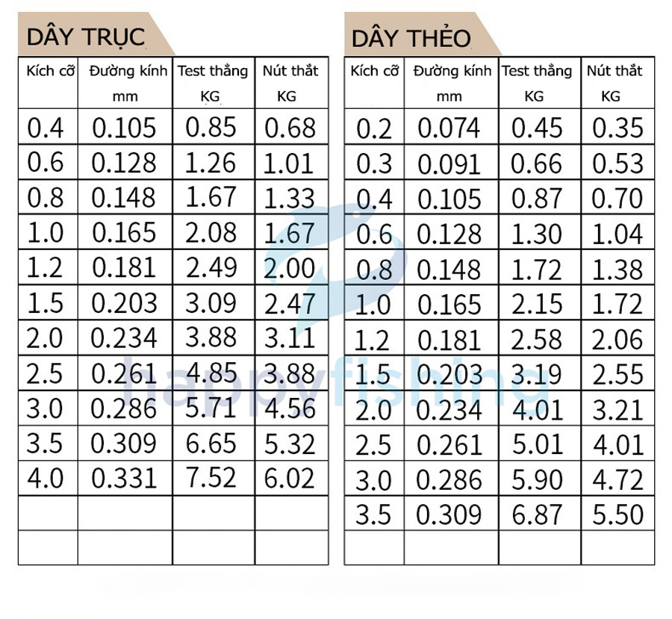Select the 4.72 knot value in DÂY THẺO
Screen dimensions: 672x619
coord(618,479)
